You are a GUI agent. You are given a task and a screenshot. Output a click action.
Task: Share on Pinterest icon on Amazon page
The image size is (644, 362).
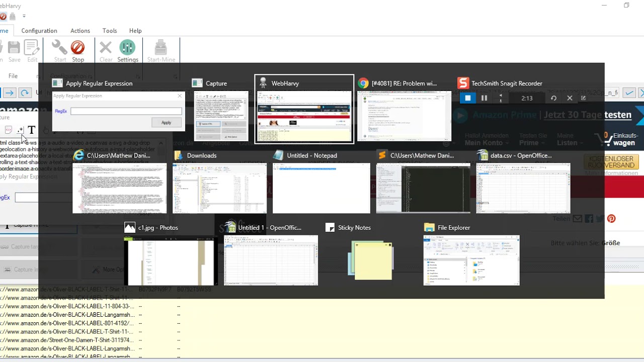pyautogui.click(x=611, y=219)
